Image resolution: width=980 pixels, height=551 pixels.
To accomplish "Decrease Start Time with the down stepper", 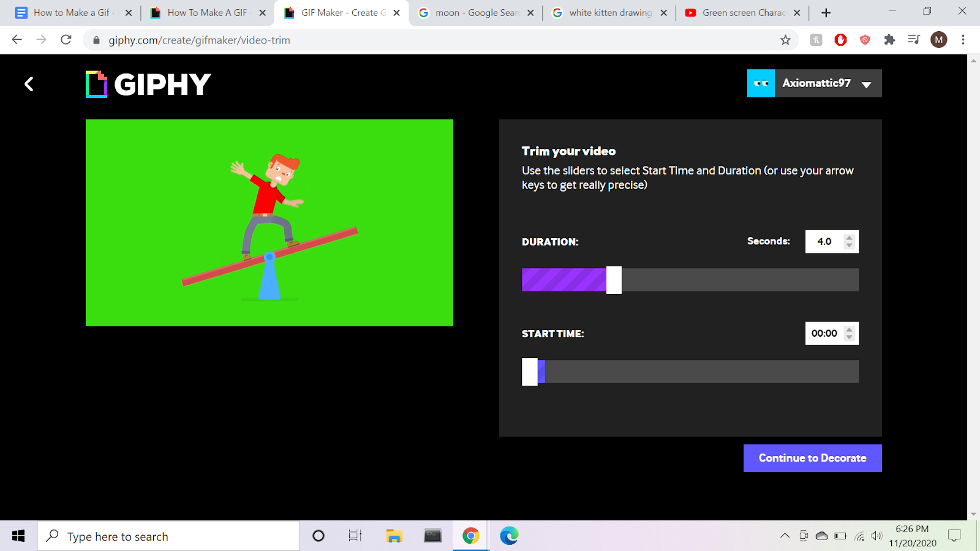I will click(x=849, y=337).
